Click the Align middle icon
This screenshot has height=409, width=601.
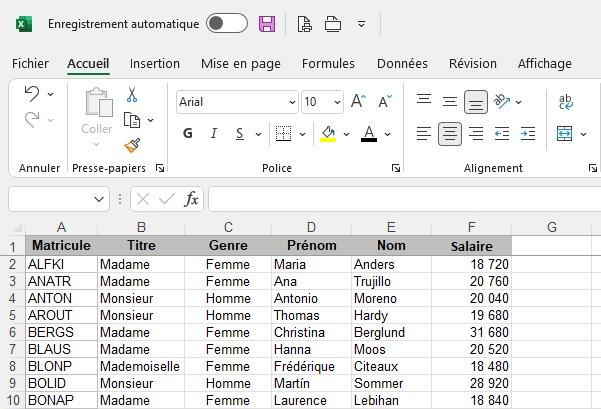pyautogui.click(x=450, y=102)
